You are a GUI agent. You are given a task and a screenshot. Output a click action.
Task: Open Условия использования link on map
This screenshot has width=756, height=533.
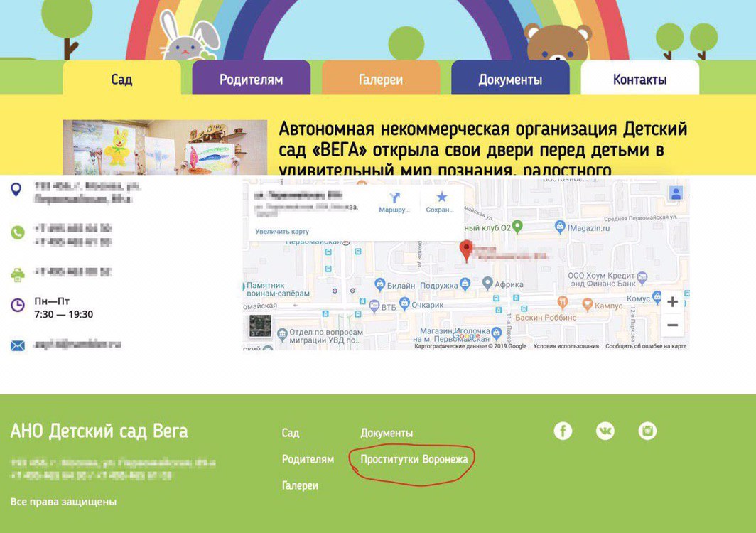[566, 346]
